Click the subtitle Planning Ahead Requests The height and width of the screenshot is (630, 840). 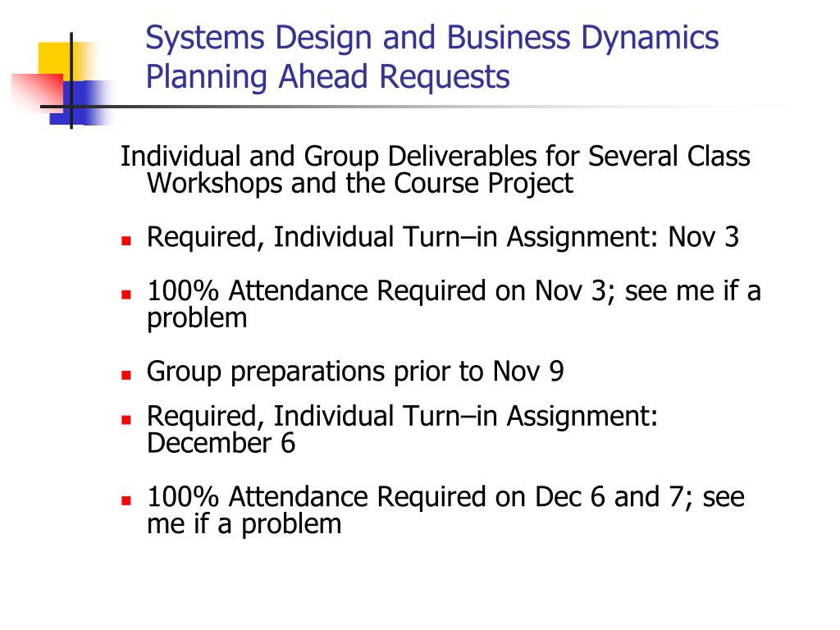point(327,77)
